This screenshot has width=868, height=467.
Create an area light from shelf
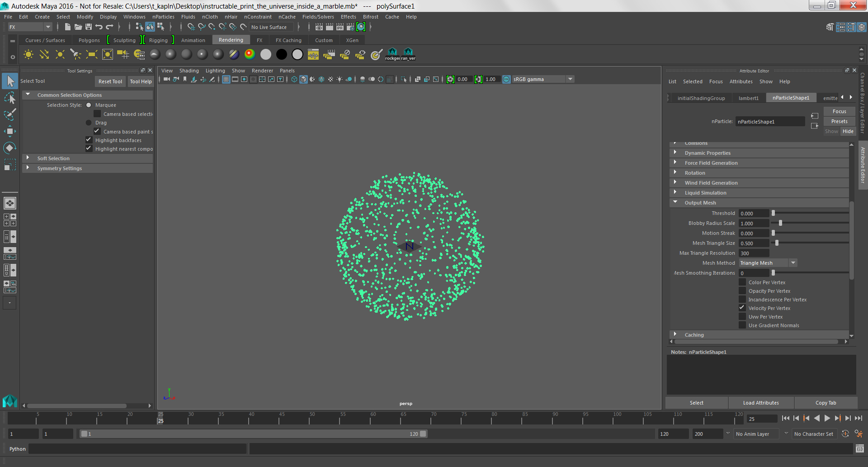tap(92, 54)
